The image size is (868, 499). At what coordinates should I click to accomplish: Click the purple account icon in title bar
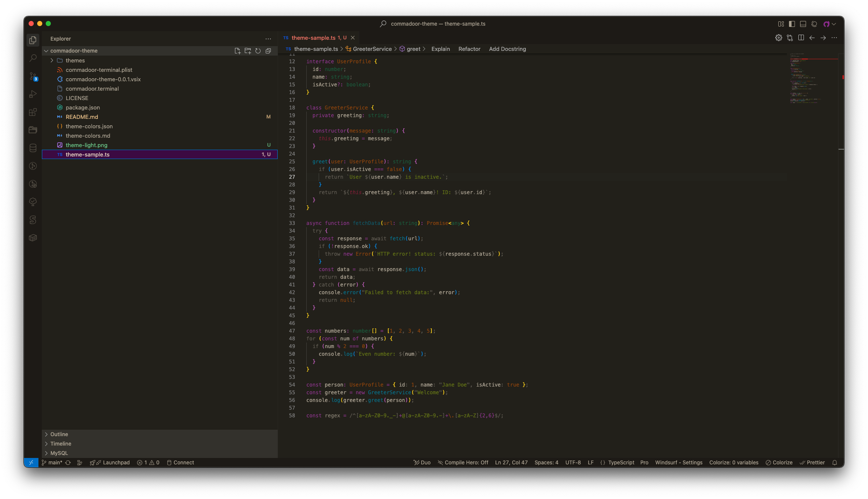(827, 24)
